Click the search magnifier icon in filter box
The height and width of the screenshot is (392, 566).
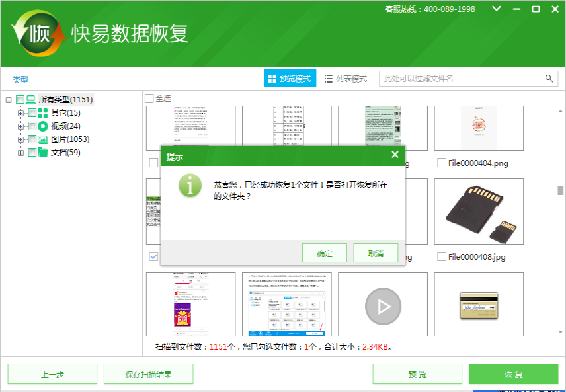coord(549,79)
